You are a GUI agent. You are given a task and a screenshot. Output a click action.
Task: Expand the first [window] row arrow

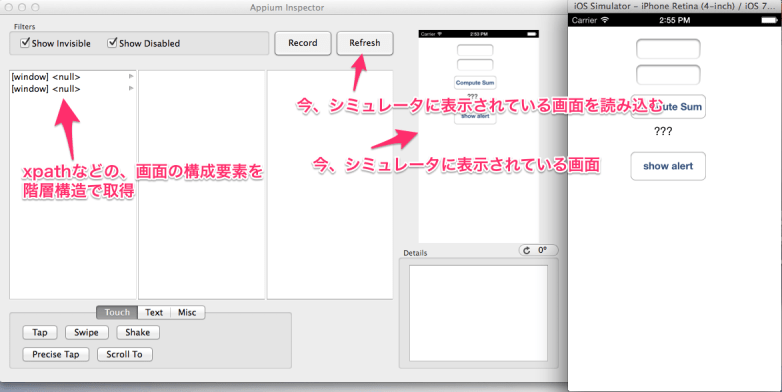click(131, 76)
